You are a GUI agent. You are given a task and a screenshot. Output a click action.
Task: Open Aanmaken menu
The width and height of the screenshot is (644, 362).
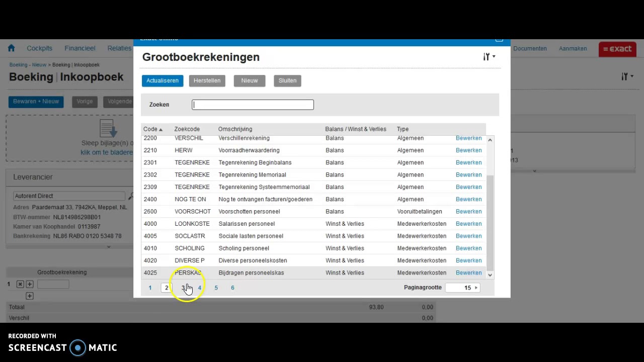[573, 49]
